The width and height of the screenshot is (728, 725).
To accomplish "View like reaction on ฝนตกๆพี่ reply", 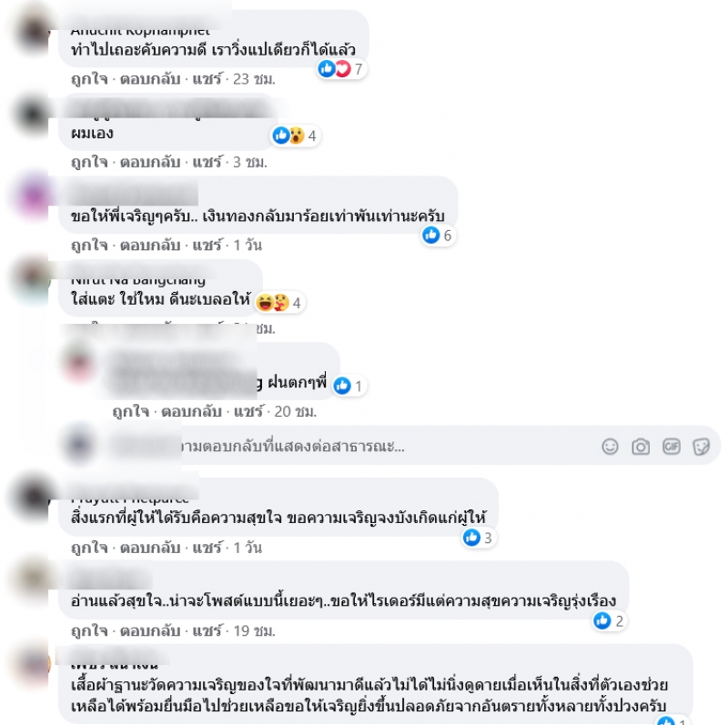I will 349,386.
